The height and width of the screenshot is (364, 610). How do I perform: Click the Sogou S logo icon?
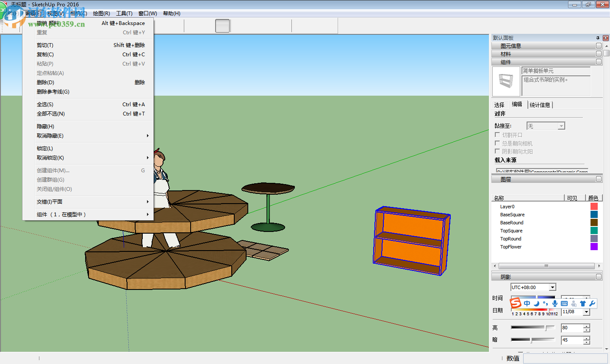tap(516, 303)
